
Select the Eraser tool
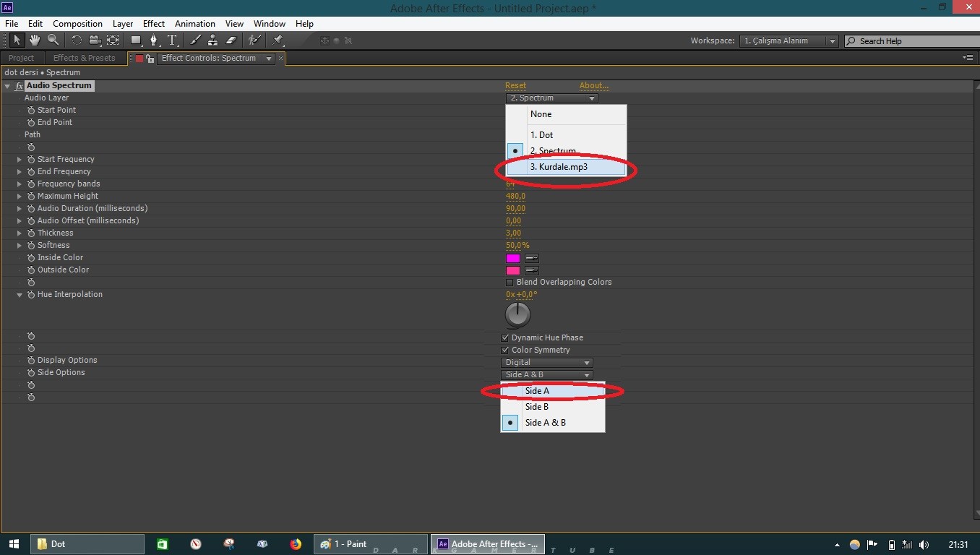(231, 40)
